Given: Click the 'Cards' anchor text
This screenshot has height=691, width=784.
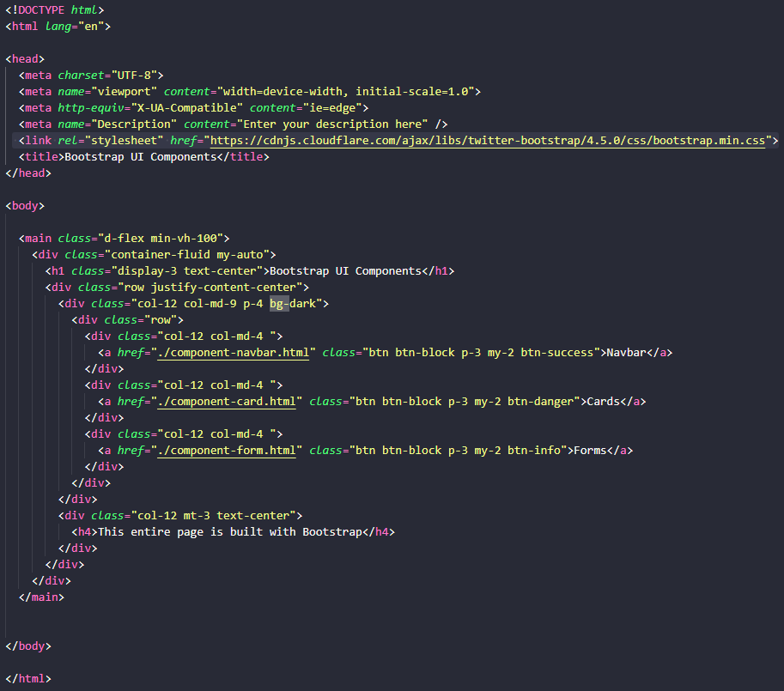Looking at the screenshot, I should pos(604,401).
